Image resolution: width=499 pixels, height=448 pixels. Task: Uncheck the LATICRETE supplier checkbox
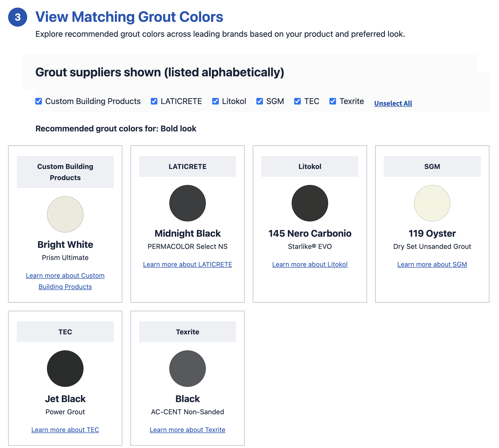(x=154, y=101)
